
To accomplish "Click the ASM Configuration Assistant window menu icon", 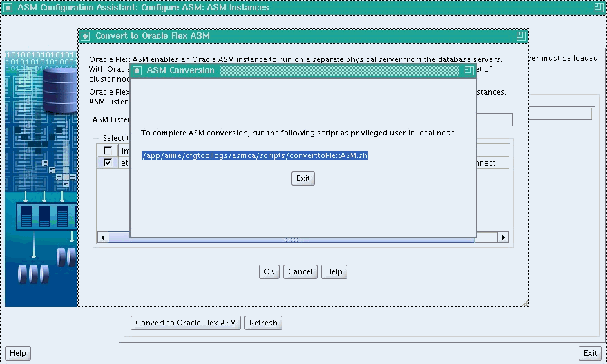I will [x=8, y=8].
